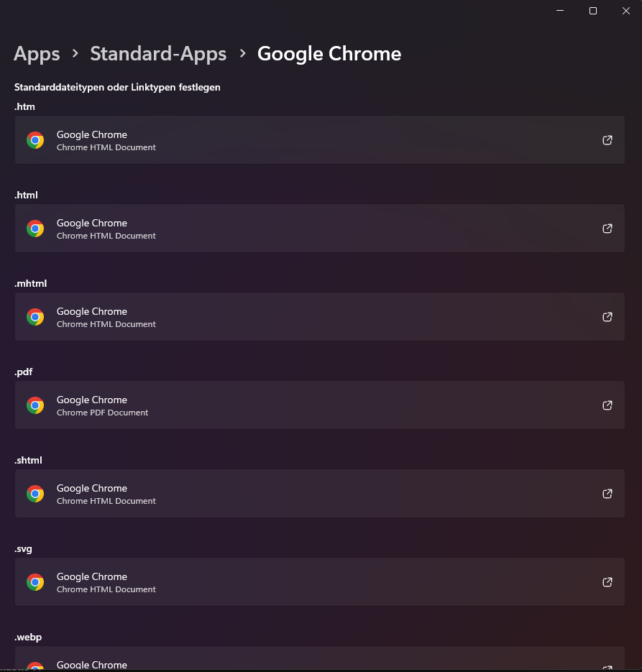
Task: Click the Chrome icon in the .svg row
Action: point(35,582)
